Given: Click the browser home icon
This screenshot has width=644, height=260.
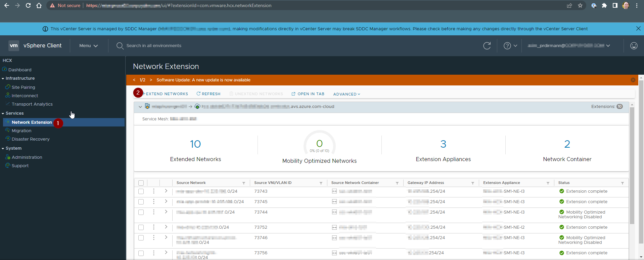Looking at the screenshot, I should click(x=39, y=5).
